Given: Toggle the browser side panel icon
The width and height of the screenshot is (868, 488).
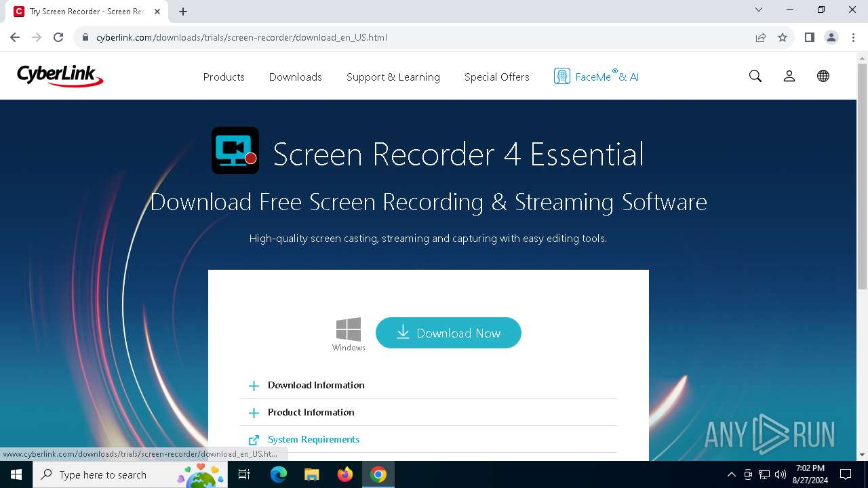Looking at the screenshot, I should coord(810,37).
